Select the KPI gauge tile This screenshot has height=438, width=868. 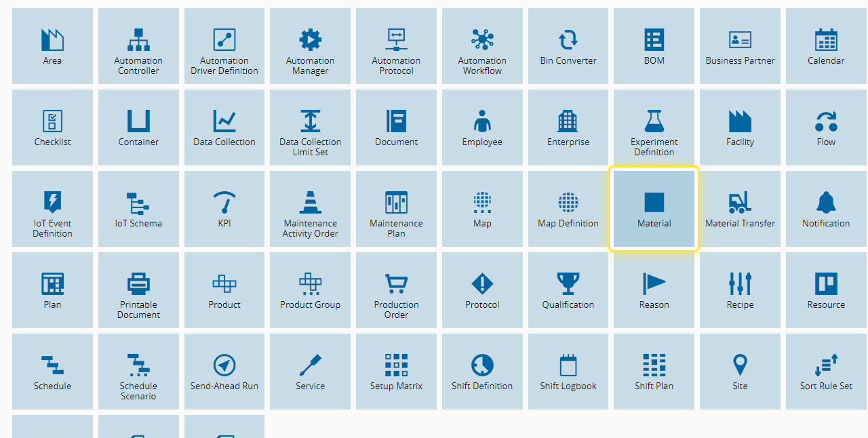coord(224,209)
